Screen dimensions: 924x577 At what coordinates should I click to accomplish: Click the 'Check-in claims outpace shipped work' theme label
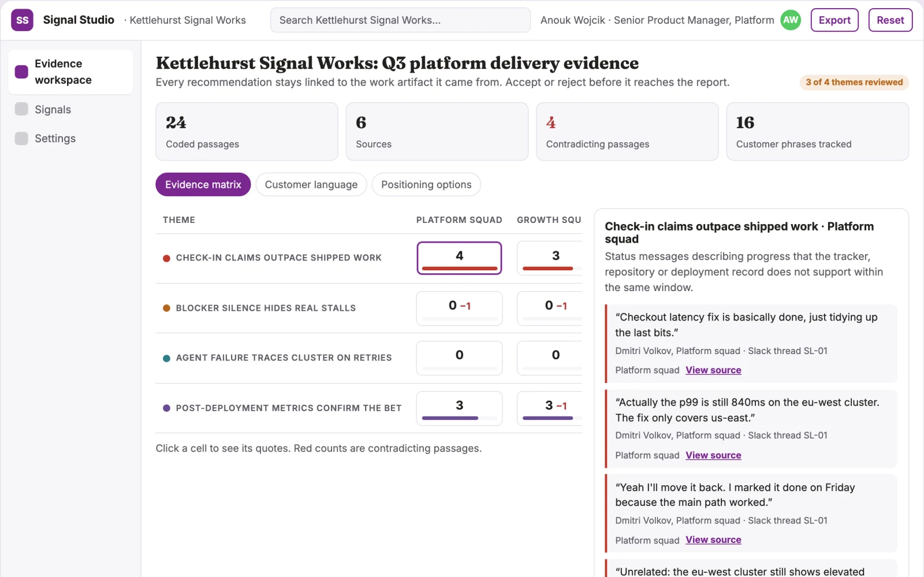279,258
